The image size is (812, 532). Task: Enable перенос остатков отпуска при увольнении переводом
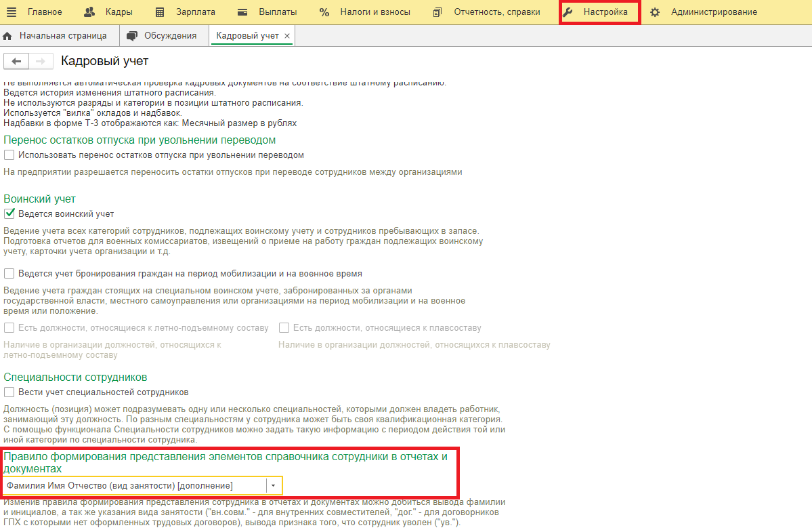9,155
